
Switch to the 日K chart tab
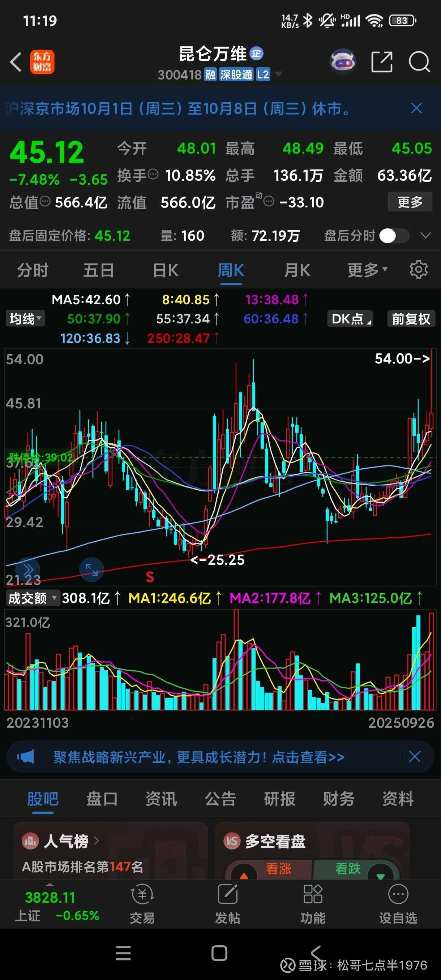(165, 270)
